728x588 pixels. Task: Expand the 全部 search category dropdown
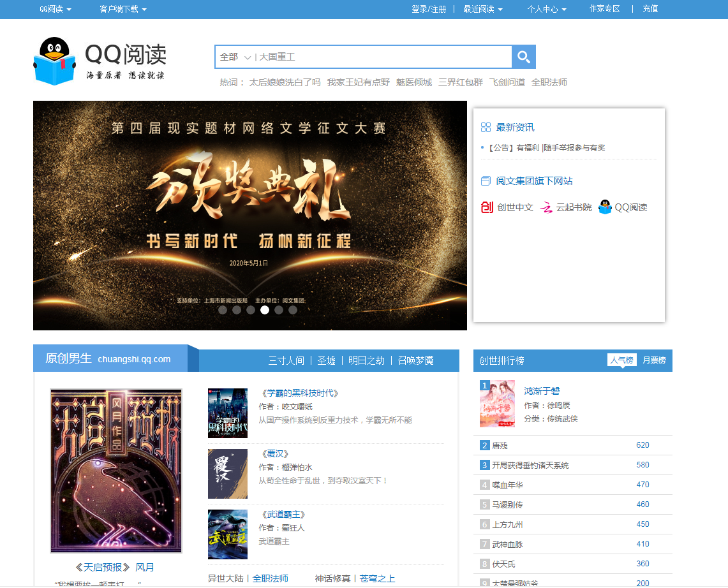(235, 57)
